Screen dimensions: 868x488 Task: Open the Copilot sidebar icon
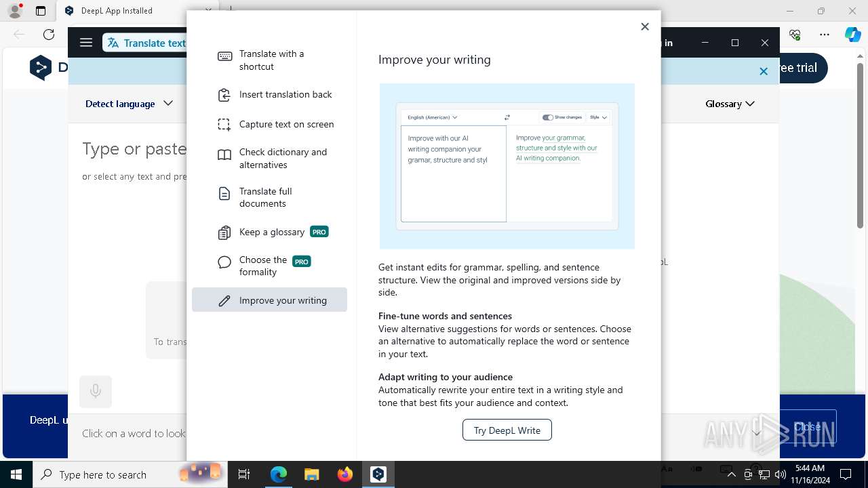point(852,35)
